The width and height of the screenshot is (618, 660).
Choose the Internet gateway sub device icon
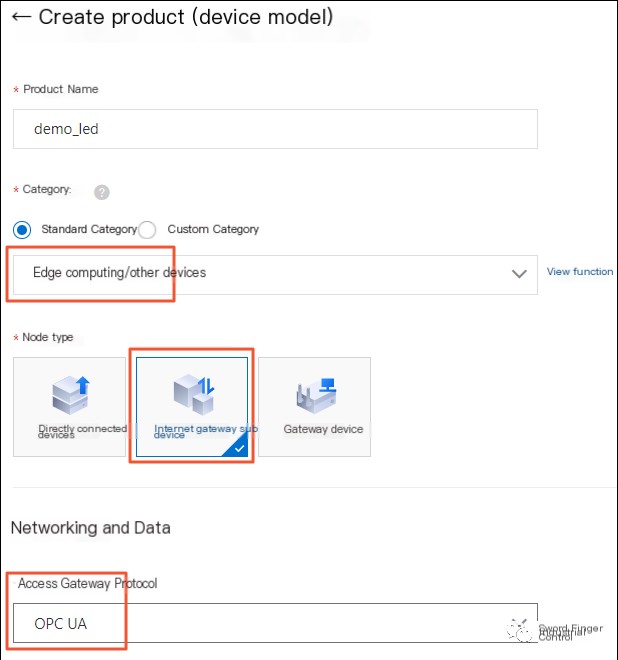click(194, 395)
